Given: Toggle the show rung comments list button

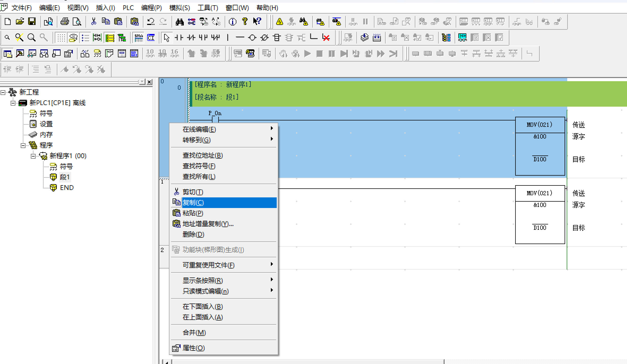Looking at the screenshot, I should click(86, 38).
